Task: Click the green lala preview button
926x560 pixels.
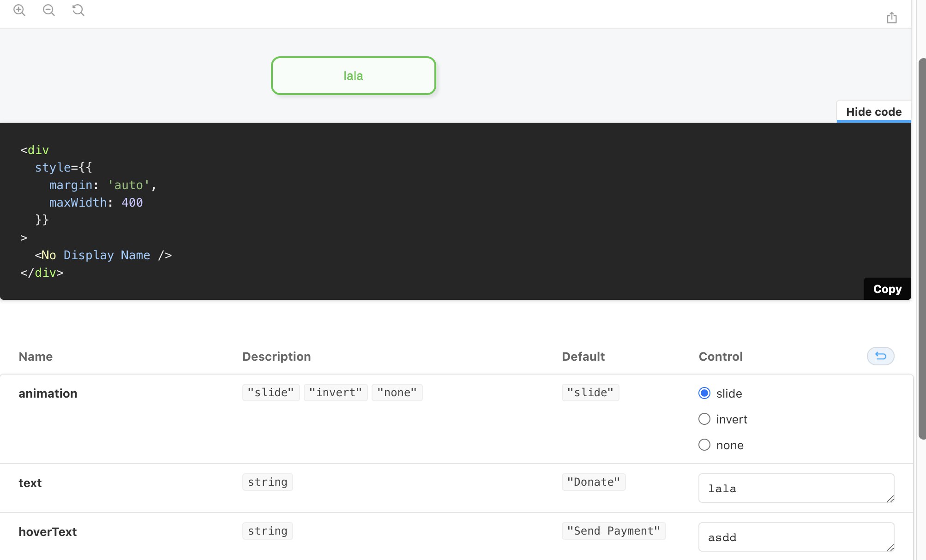Action: pyautogui.click(x=353, y=76)
